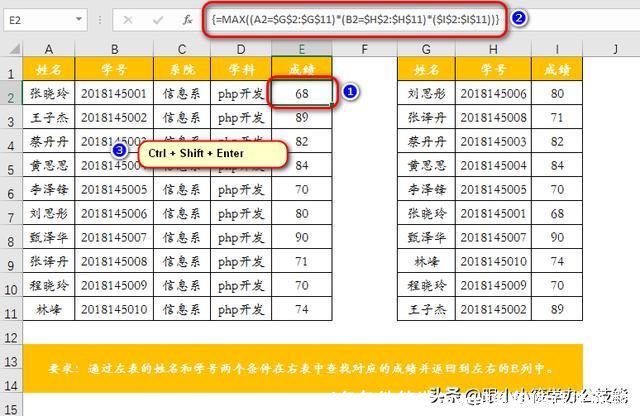Click cell E9 with value 71 in left table
640x416 pixels.
click(x=302, y=261)
